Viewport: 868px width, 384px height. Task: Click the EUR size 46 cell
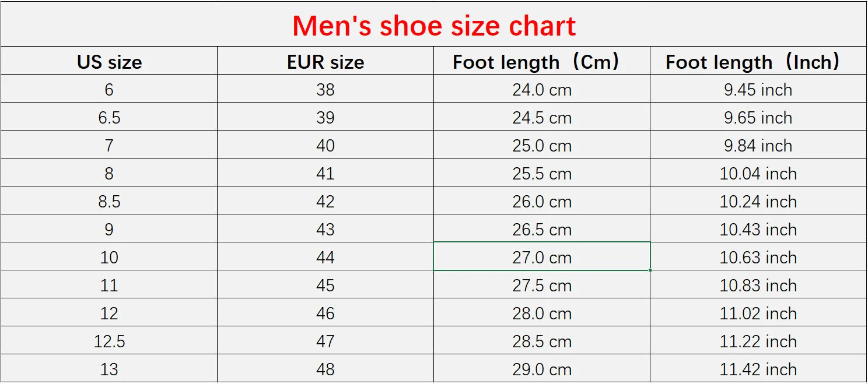click(x=325, y=313)
